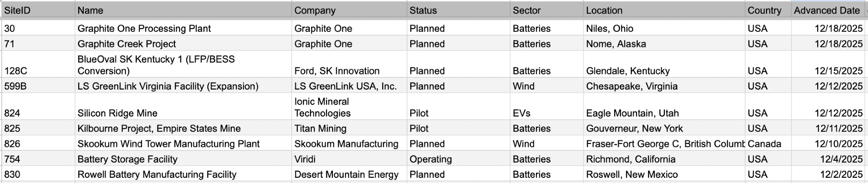The image size is (868, 183).
Task: Select the Advanced Date column header
Action: coord(827,10)
